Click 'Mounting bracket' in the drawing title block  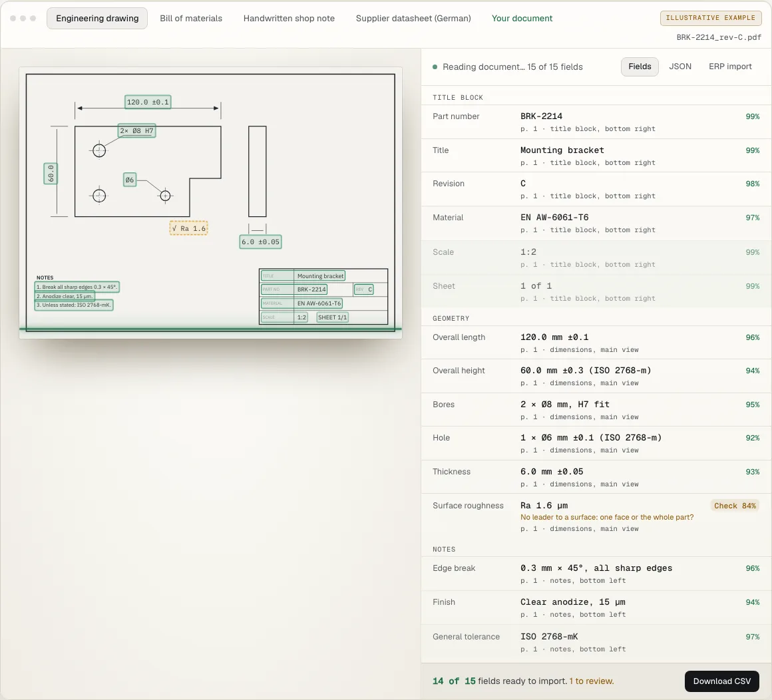pyautogui.click(x=321, y=275)
